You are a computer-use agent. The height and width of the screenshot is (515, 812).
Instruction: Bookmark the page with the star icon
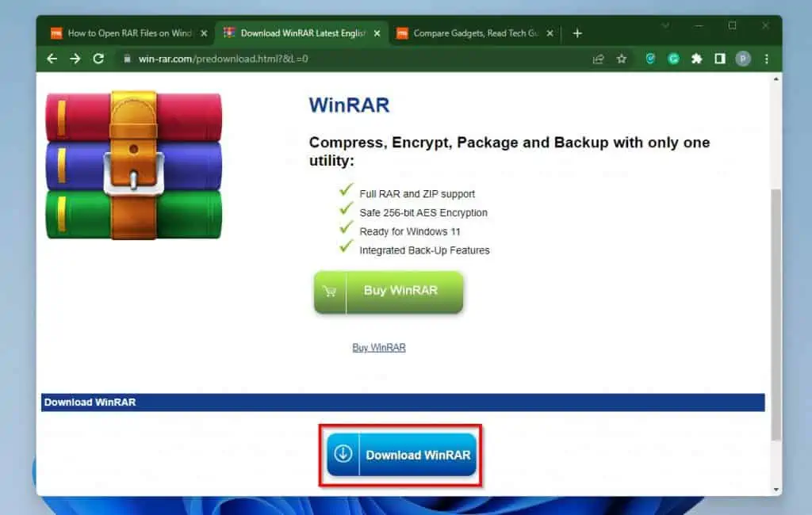click(x=622, y=59)
